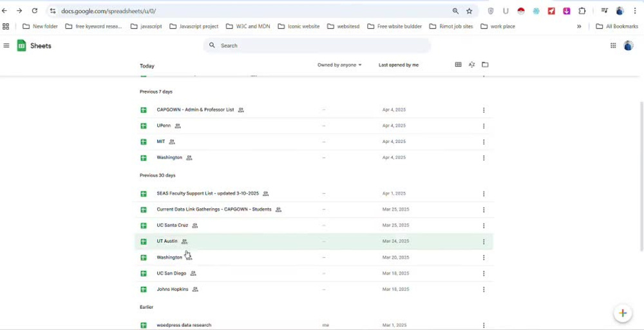The width and height of the screenshot is (644, 330).
Task: Open the javascript bookmark folder
Action: point(146,26)
